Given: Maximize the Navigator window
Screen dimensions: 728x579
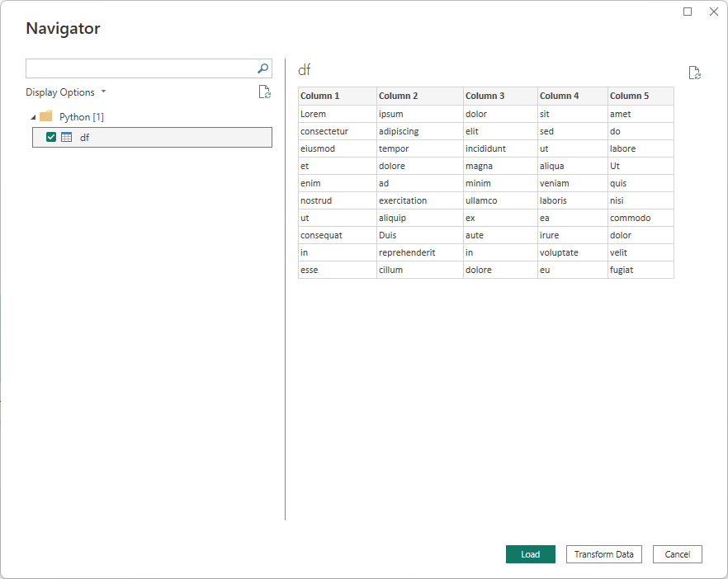Looking at the screenshot, I should pos(688,12).
